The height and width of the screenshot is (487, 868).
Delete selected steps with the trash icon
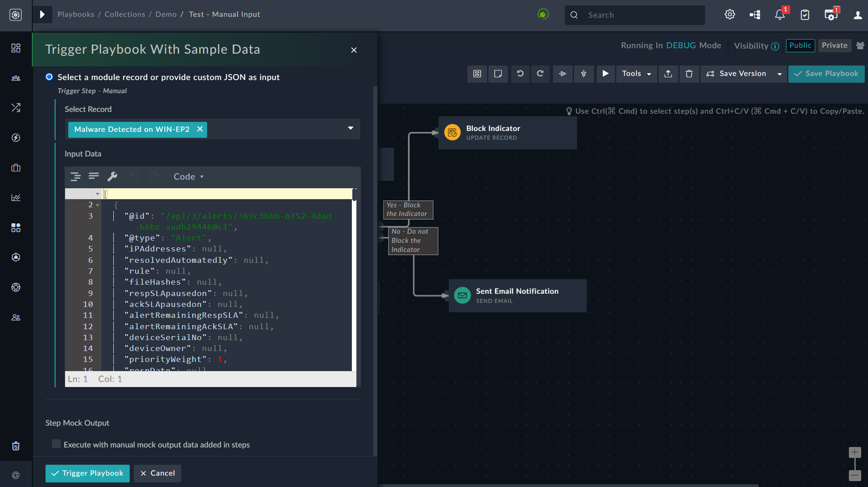coord(689,74)
